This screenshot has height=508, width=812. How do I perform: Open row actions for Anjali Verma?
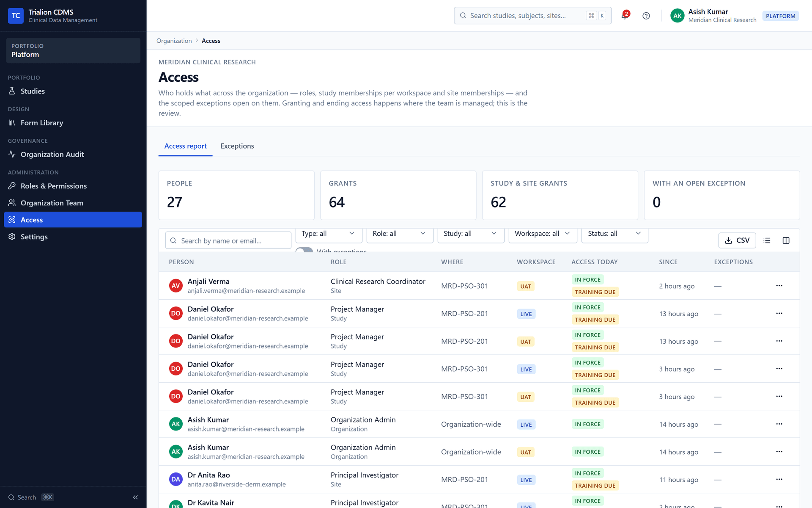click(779, 286)
